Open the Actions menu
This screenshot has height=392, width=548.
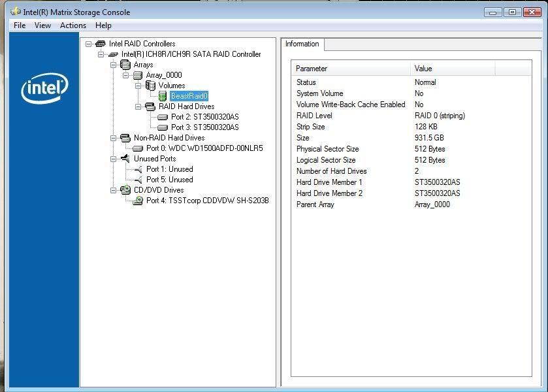click(73, 25)
